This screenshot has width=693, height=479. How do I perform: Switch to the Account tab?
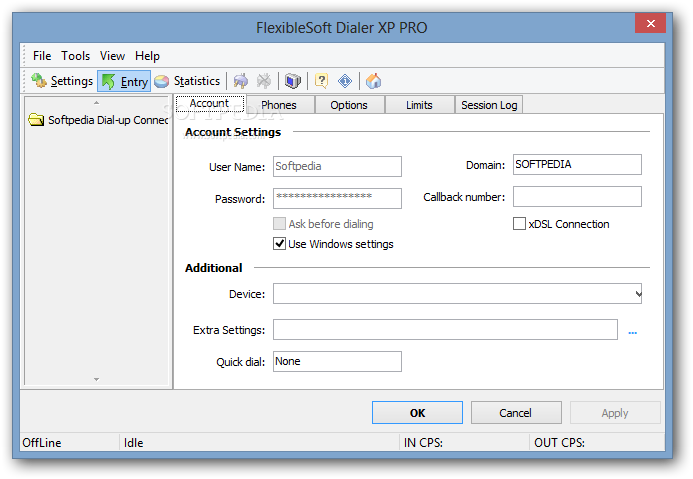(209, 104)
